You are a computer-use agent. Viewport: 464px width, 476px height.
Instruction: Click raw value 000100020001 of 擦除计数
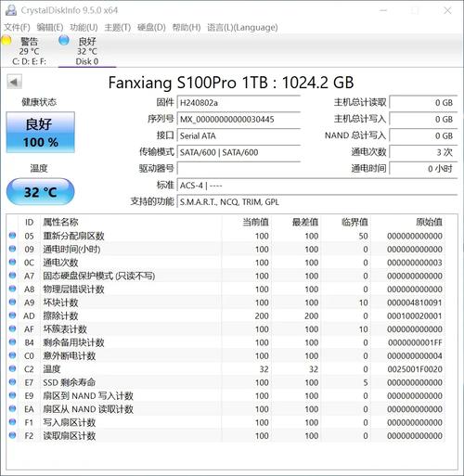[x=415, y=315]
